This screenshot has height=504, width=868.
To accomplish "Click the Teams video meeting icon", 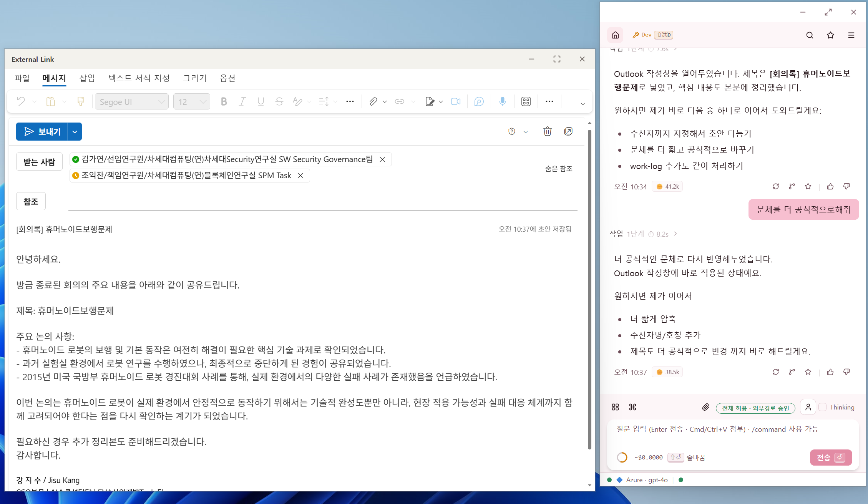I will (x=456, y=101).
